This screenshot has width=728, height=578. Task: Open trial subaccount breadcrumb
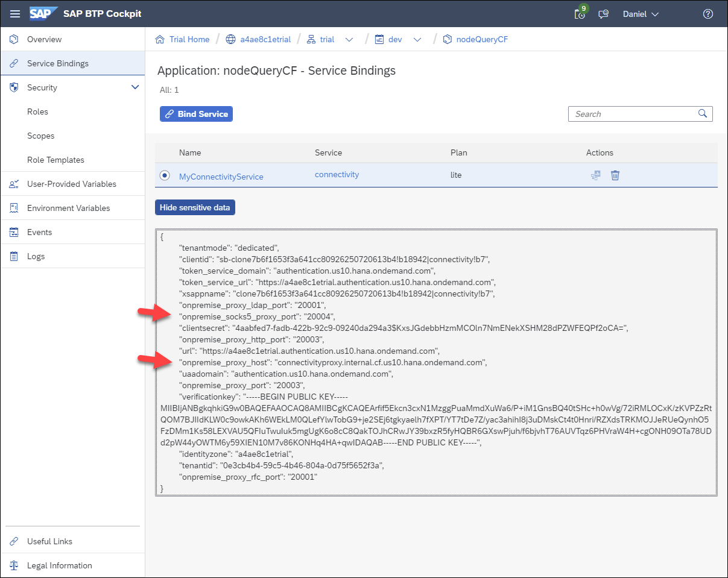[x=327, y=39]
